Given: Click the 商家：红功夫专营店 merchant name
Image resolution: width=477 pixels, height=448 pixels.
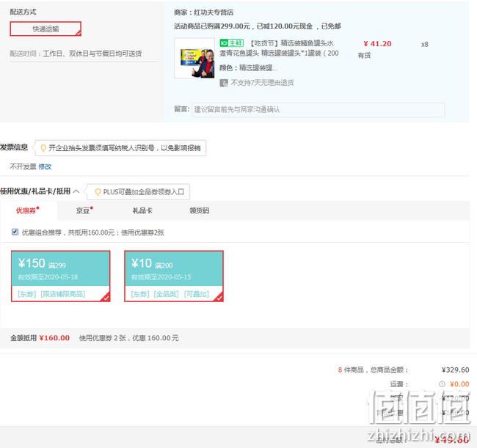Looking at the screenshot, I should pyautogui.click(x=203, y=12).
